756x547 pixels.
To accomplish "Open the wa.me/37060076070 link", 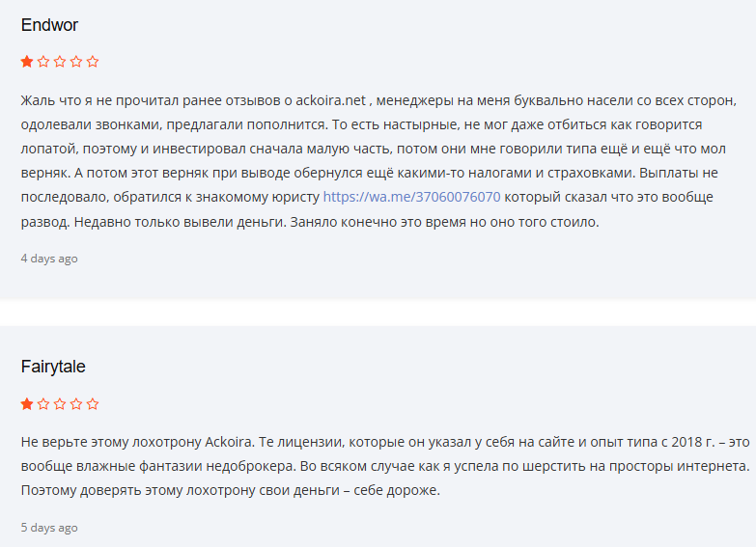I will 411,197.
